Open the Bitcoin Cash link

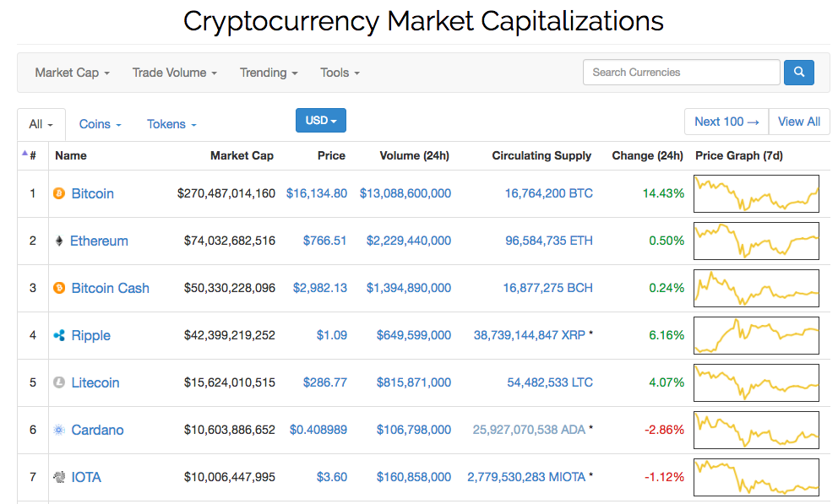110,288
